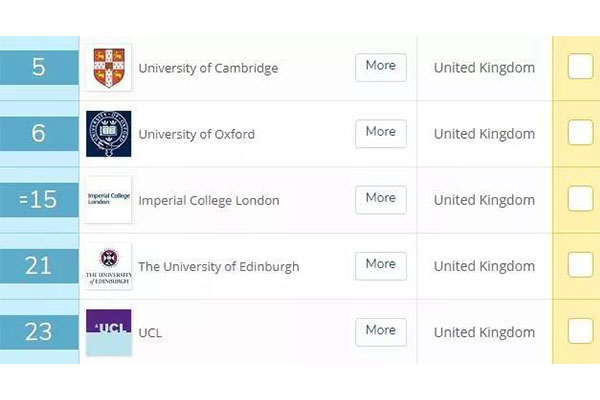This screenshot has width=600, height=400.
Task: Expand More for University of Cambridge
Action: (x=381, y=67)
